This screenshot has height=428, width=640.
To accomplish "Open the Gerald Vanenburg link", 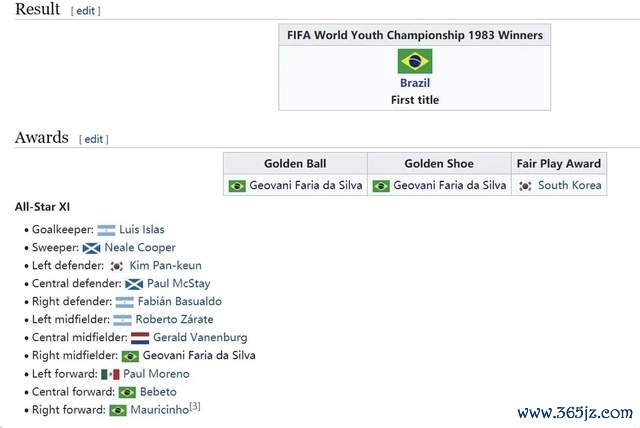I will point(200,337).
